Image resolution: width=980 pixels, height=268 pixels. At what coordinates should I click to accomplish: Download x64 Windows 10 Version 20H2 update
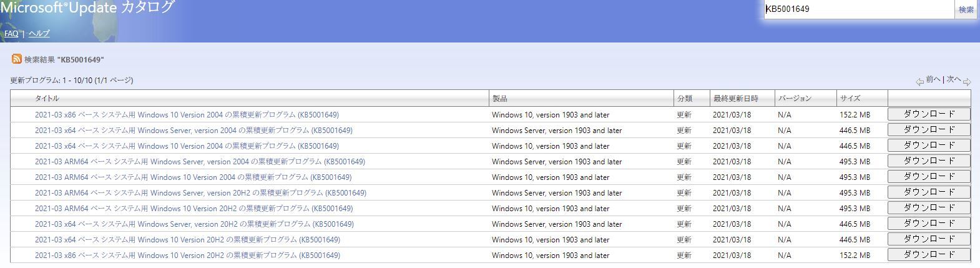tap(929, 239)
